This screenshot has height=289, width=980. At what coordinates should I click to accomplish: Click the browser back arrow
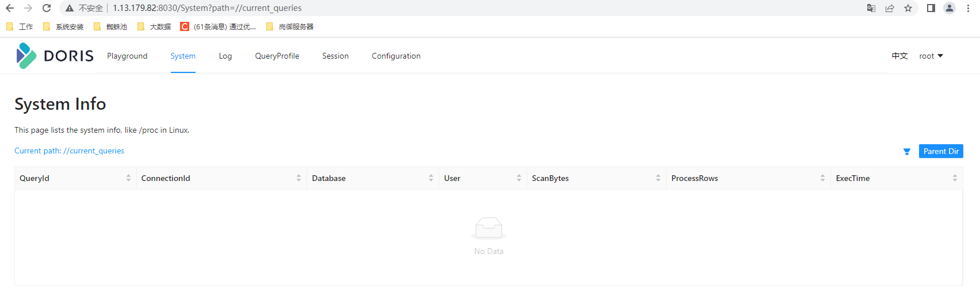pyautogui.click(x=10, y=8)
